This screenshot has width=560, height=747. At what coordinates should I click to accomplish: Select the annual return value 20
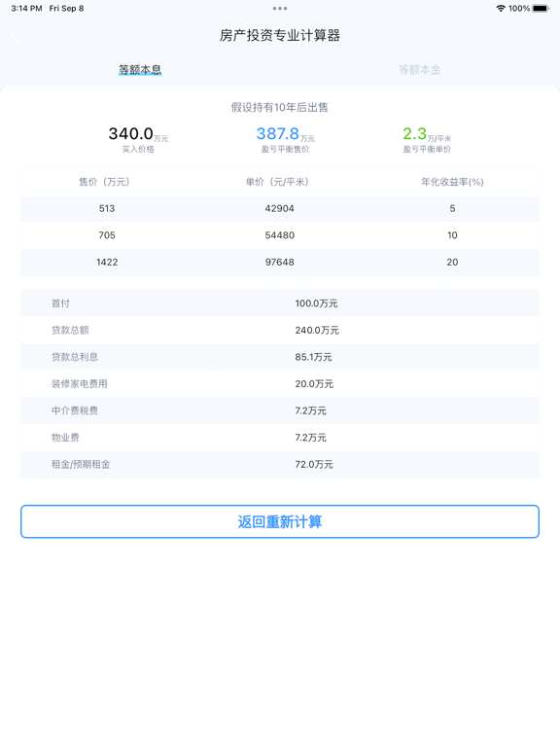(x=452, y=262)
